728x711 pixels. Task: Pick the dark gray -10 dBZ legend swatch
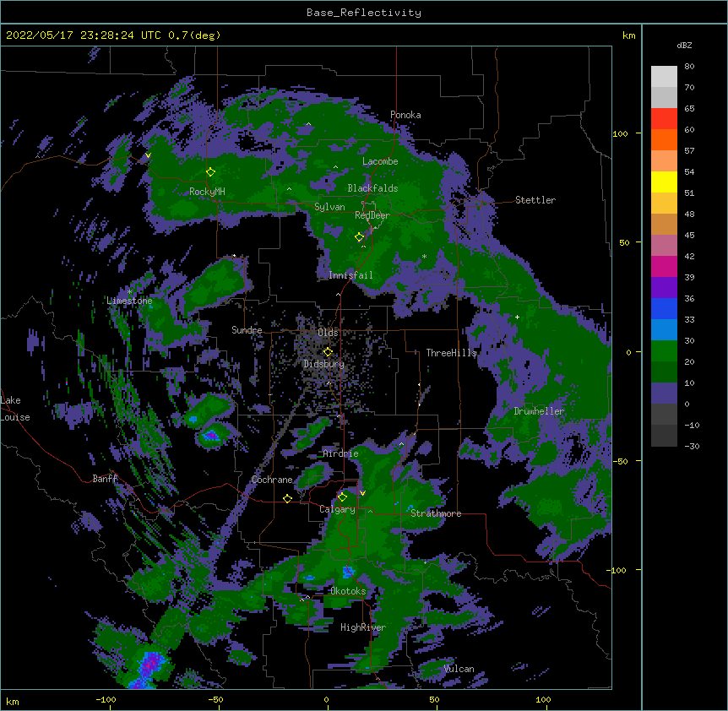[664, 436]
